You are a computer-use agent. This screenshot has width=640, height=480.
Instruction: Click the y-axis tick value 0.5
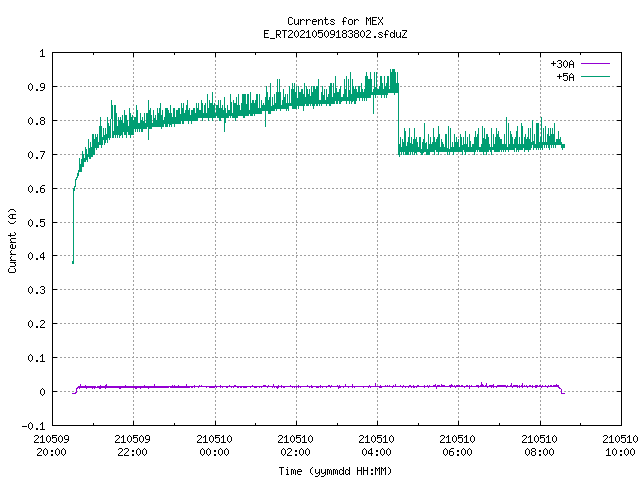tap(36, 222)
